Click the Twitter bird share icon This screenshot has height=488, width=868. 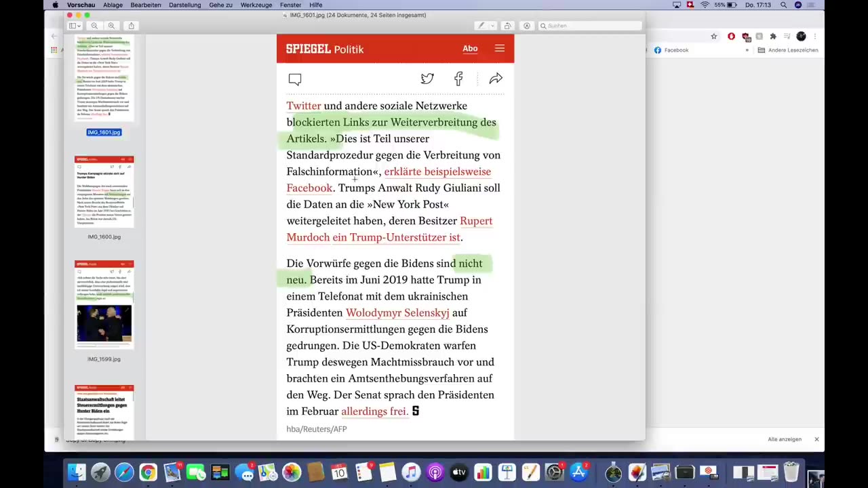[427, 79]
